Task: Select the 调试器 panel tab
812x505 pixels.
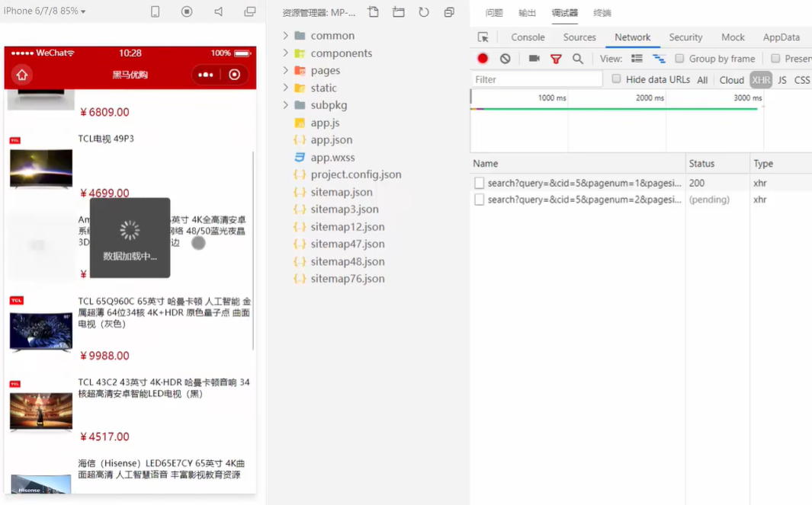Action: point(564,13)
